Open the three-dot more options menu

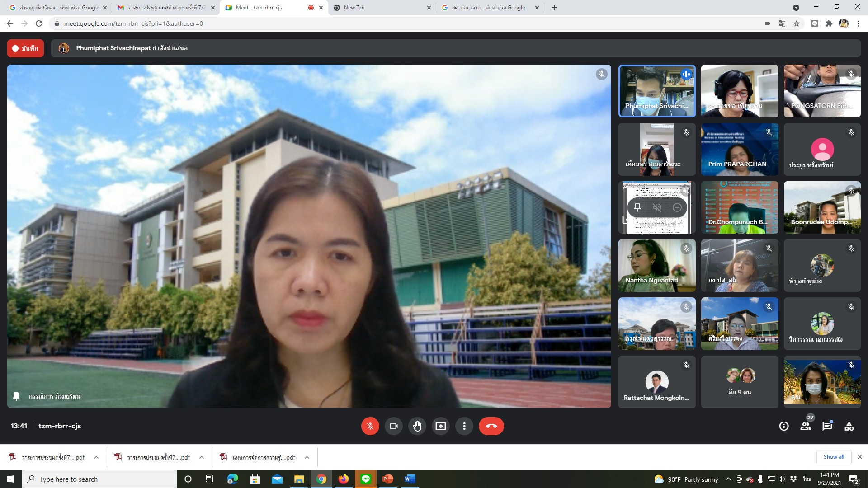(x=464, y=426)
